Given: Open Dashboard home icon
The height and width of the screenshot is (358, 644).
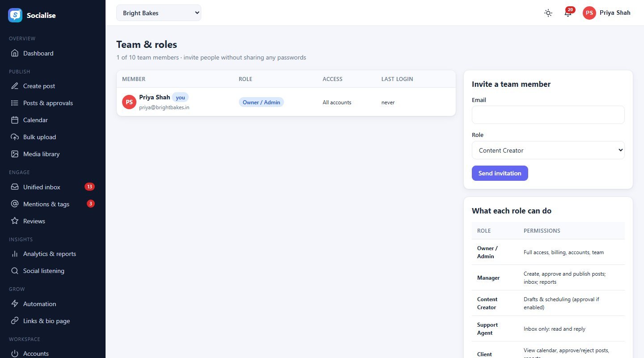Looking at the screenshot, I should coord(15,53).
